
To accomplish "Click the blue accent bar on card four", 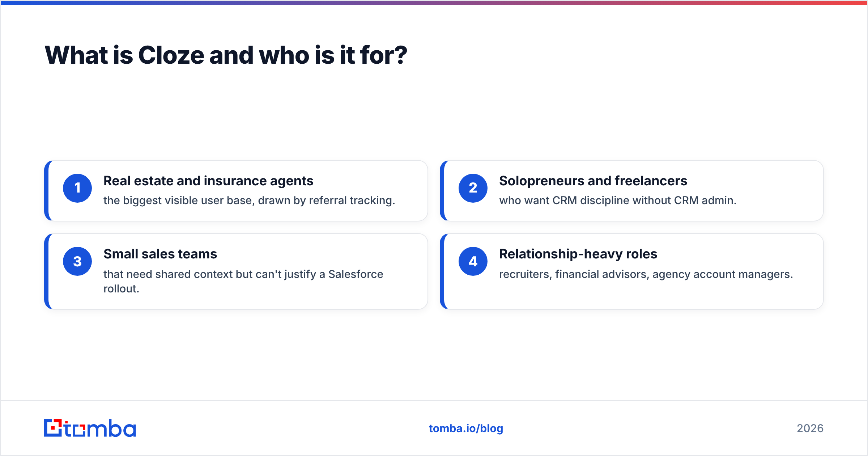I will (442, 271).
